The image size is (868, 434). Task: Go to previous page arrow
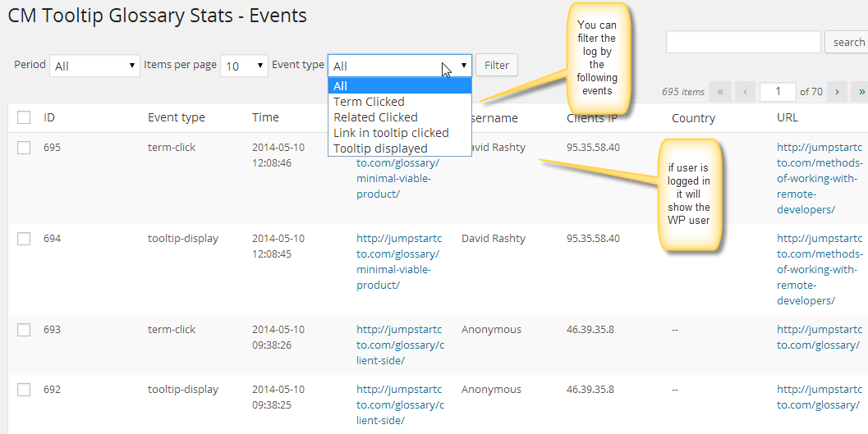click(x=746, y=92)
